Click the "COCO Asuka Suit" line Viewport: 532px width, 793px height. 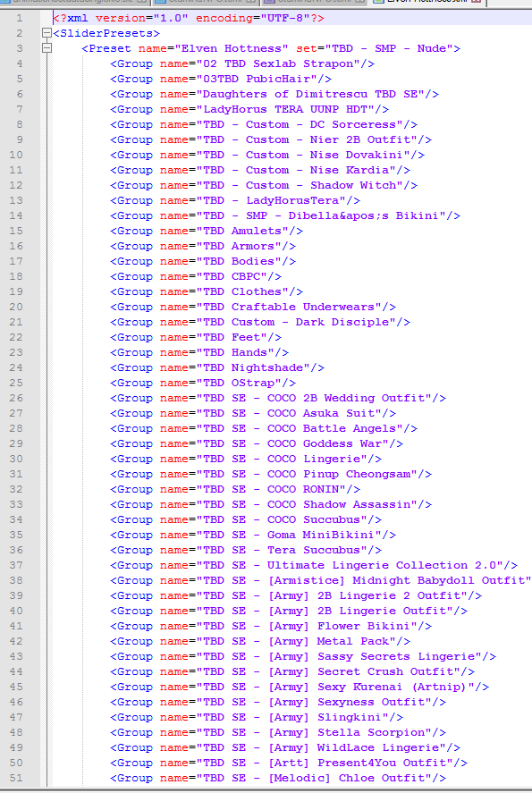tap(253, 413)
